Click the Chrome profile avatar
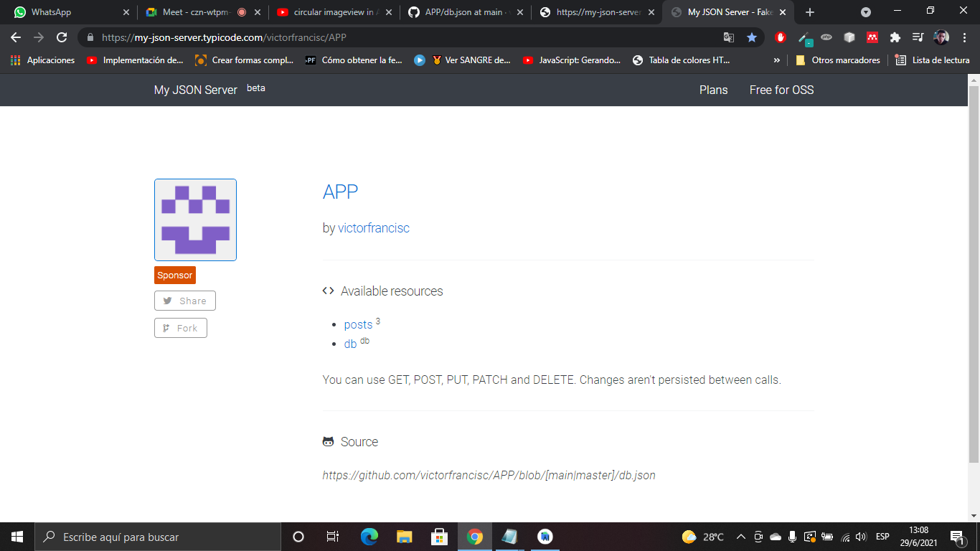980x551 pixels. (941, 37)
